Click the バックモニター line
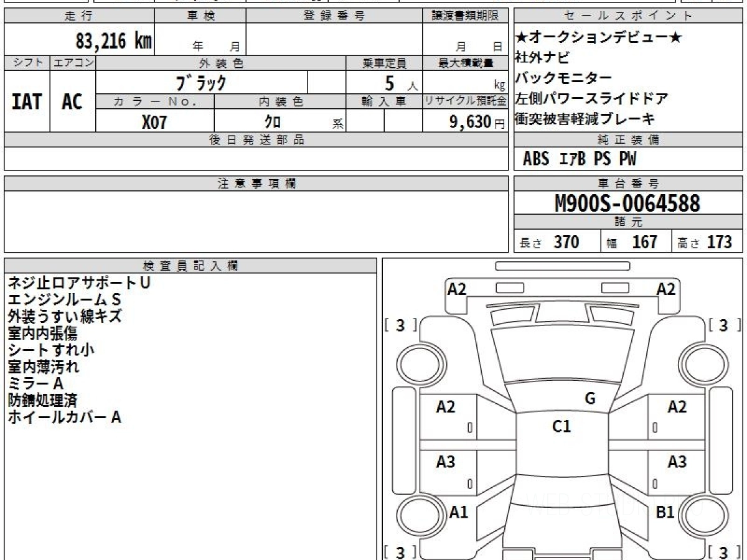Screen dimensions: 747x560 pos(563,78)
